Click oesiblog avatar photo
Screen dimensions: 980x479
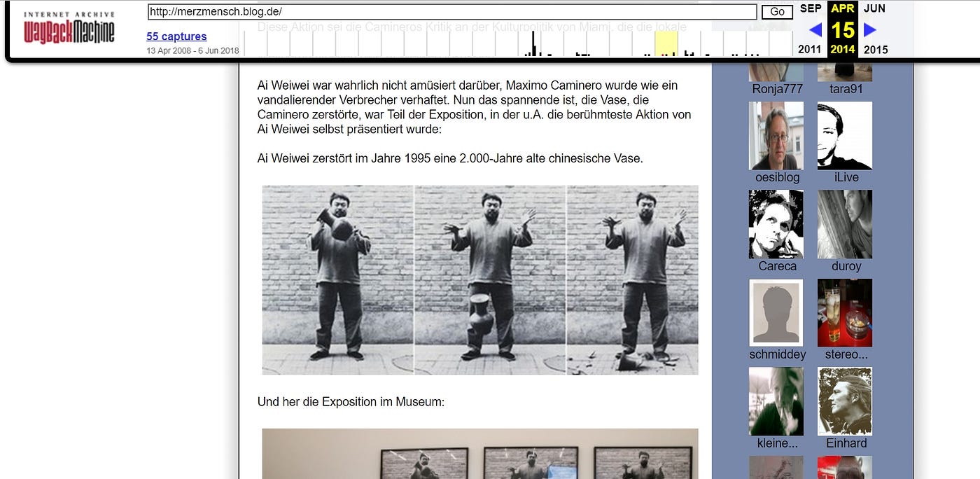pos(776,136)
